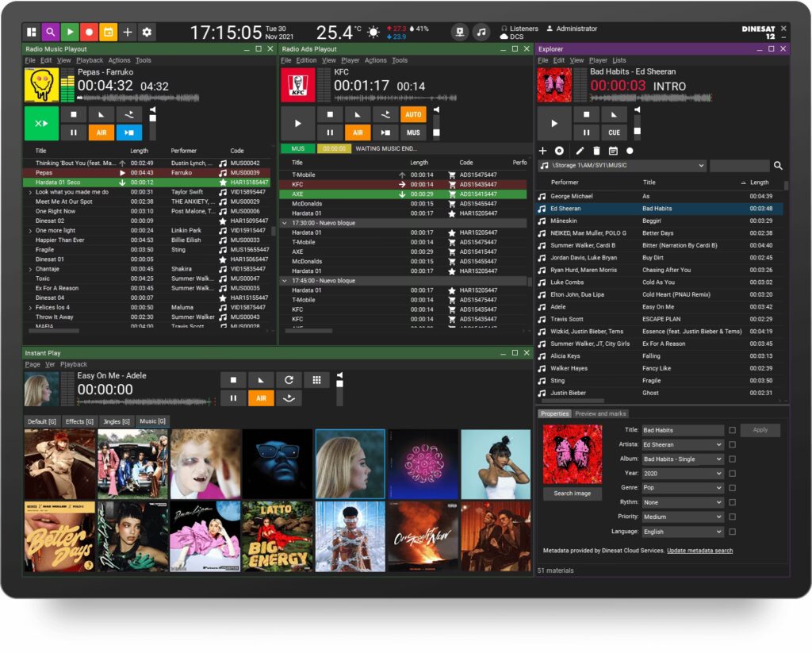Toggle the orange AIR button in Radio Music Playout
Viewport: 812px width, 653px height.
point(101,133)
